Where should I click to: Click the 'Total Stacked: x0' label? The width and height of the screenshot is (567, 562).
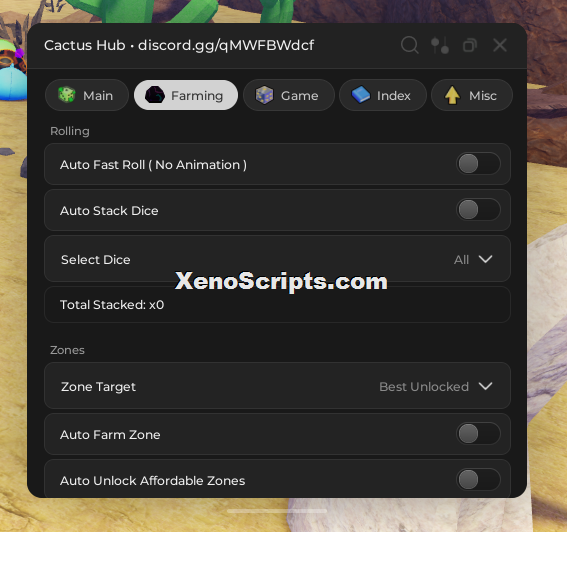tap(112, 305)
